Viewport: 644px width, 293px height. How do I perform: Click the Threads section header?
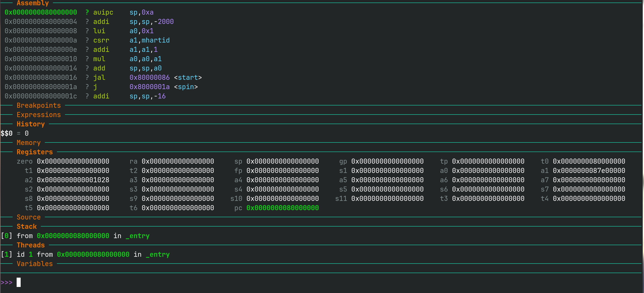(x=30, y=245)
